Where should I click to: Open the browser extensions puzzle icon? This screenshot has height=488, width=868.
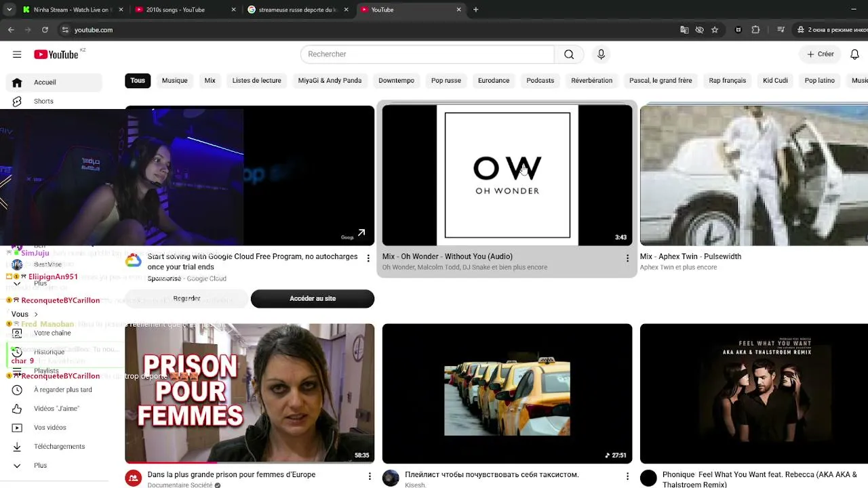pyautogui.click(x=755, y=30)
